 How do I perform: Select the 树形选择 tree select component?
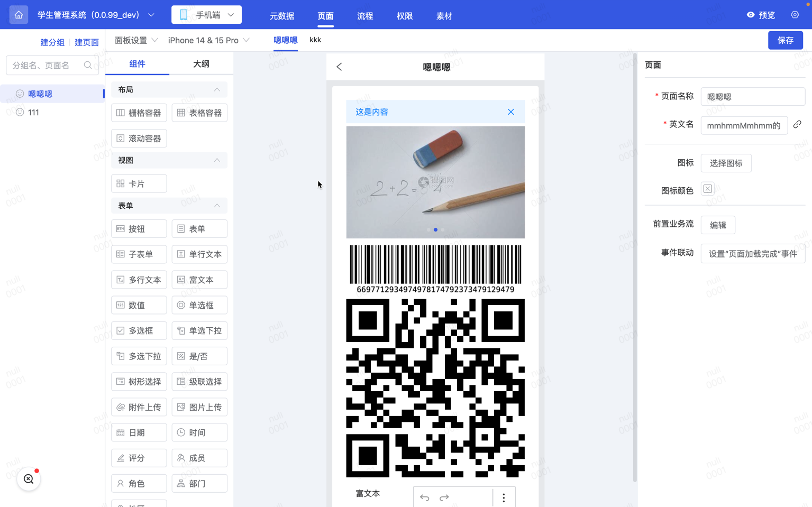click(139, 382)
